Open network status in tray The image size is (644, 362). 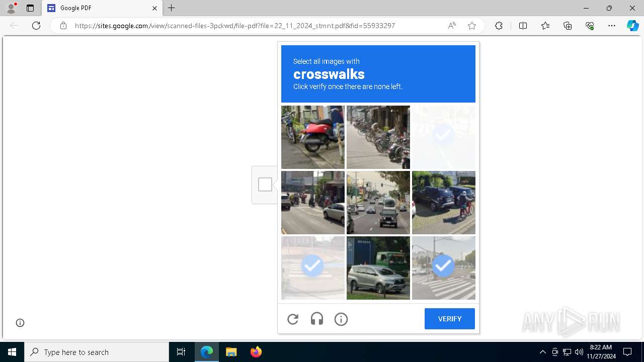567,352
